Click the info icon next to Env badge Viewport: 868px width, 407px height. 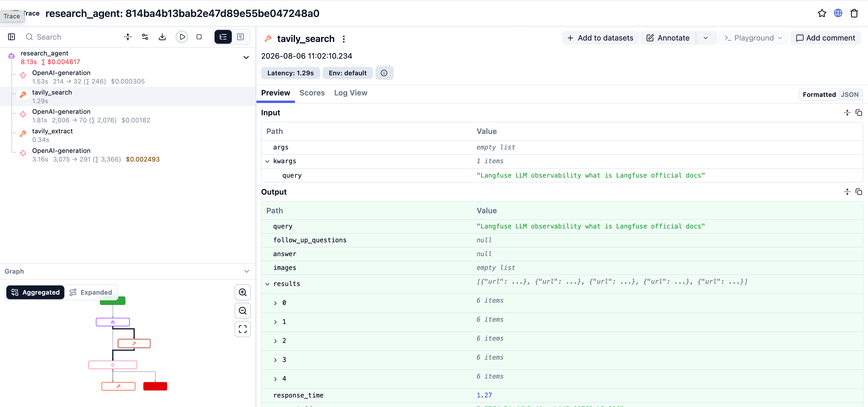coord(384,73)
